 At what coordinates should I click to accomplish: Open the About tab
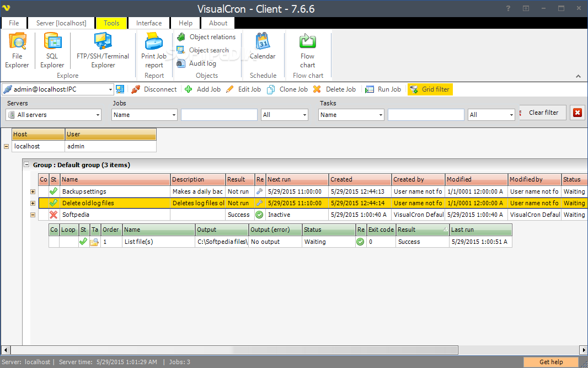[218, 23]
